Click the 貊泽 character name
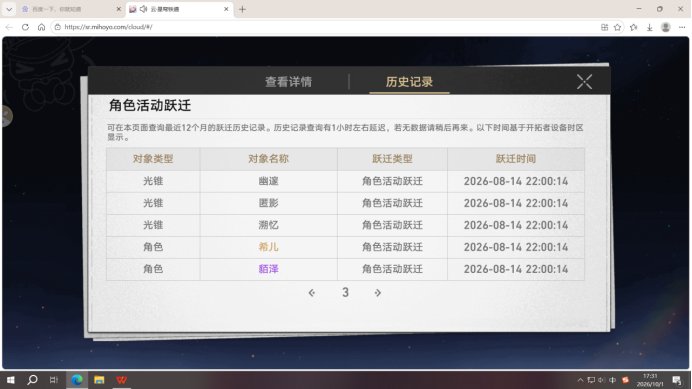The image size is (692, 389). tap(268, 269)
